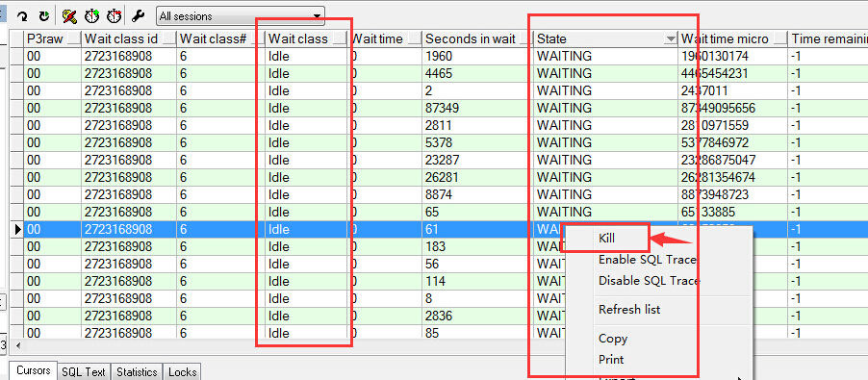Choose Copy in the context menu
This screenshot has width=868, height=380.
(613, 339)
